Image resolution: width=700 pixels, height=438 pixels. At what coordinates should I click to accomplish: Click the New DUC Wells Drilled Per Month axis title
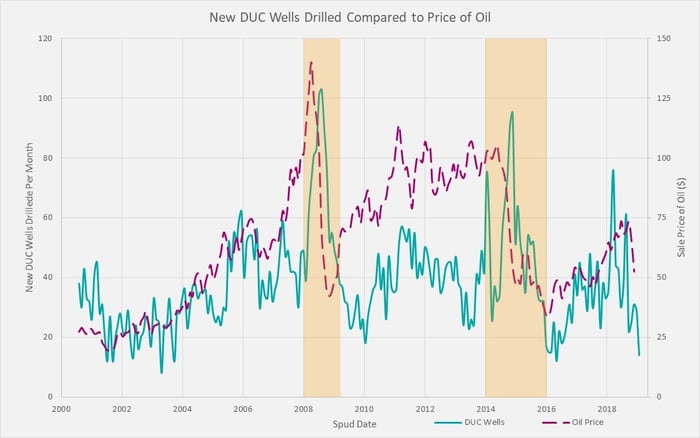(29, 217)
